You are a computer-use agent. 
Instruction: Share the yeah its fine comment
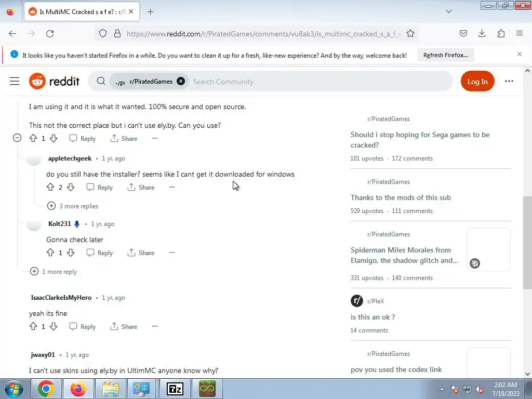click(124, 326)
